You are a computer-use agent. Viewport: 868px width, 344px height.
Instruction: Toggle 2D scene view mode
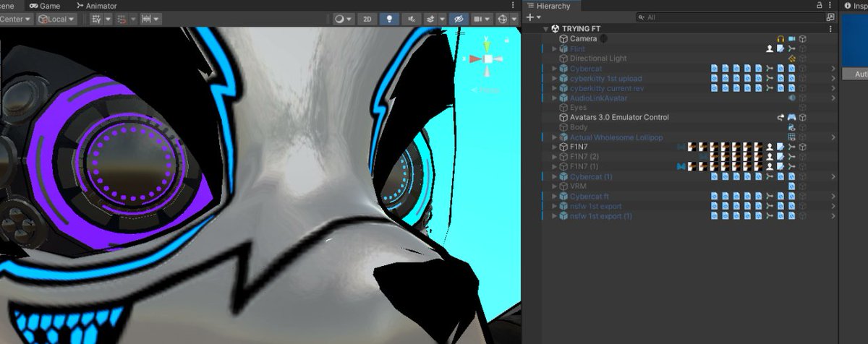click(367, 20)
